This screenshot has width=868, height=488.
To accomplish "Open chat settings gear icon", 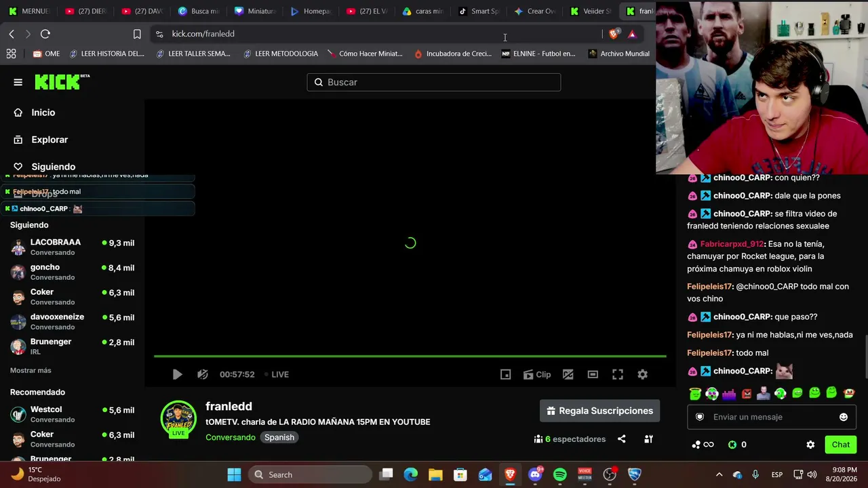I will pyautogui.click(x=810, y=445).
